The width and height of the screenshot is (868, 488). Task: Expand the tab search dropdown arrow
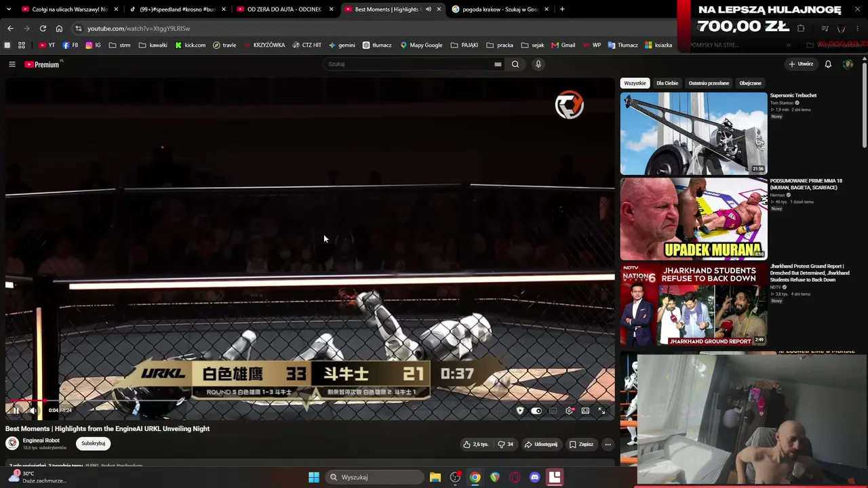click(10, 9)
